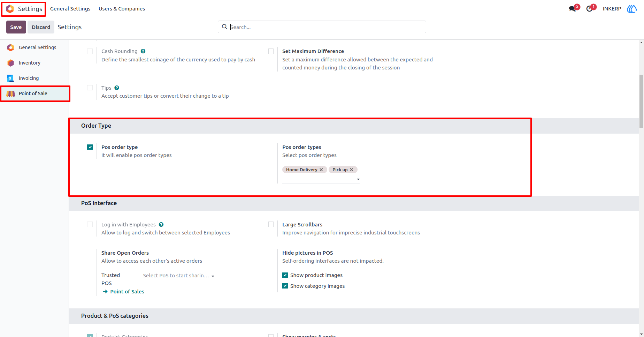This screenshot has height=337, width=644.
Task: Click the search magnifier icon
Action: pos(225,27)
